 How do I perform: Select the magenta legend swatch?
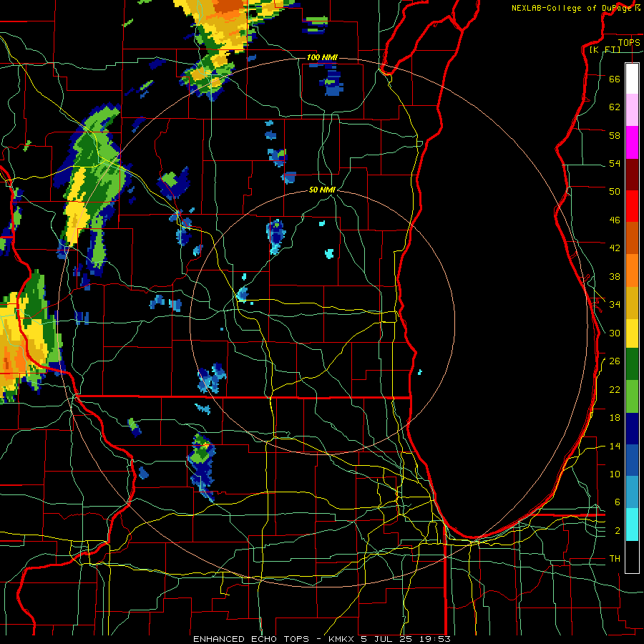[x=632, y=142]
